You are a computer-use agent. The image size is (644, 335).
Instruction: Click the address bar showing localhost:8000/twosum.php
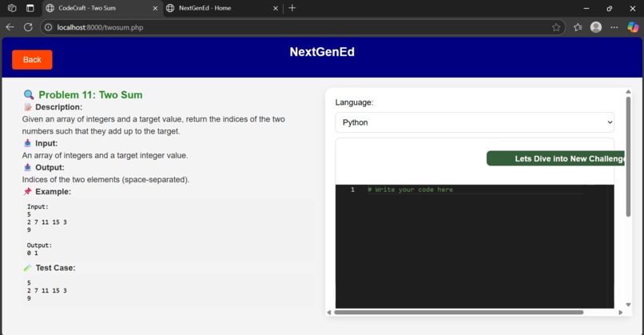tap(303, 27)
